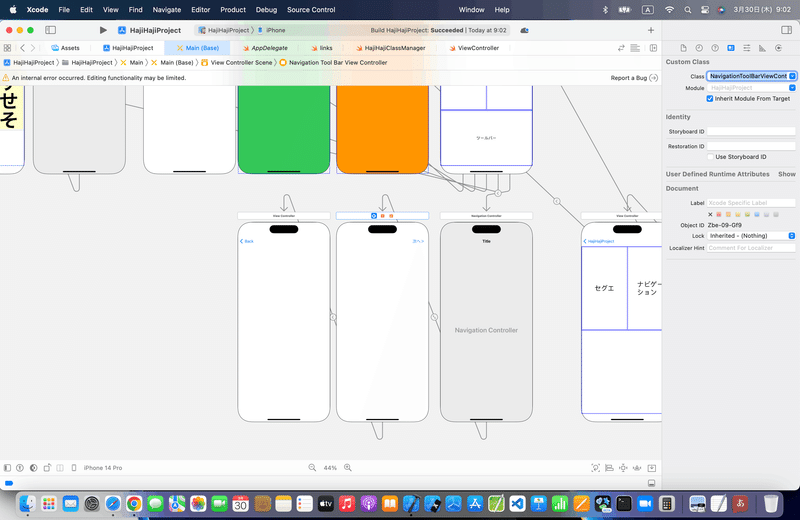Image resolution: width=800 pixels, height=520 pixels.
Task: Switch to the links tab
Action: (322, 48)
